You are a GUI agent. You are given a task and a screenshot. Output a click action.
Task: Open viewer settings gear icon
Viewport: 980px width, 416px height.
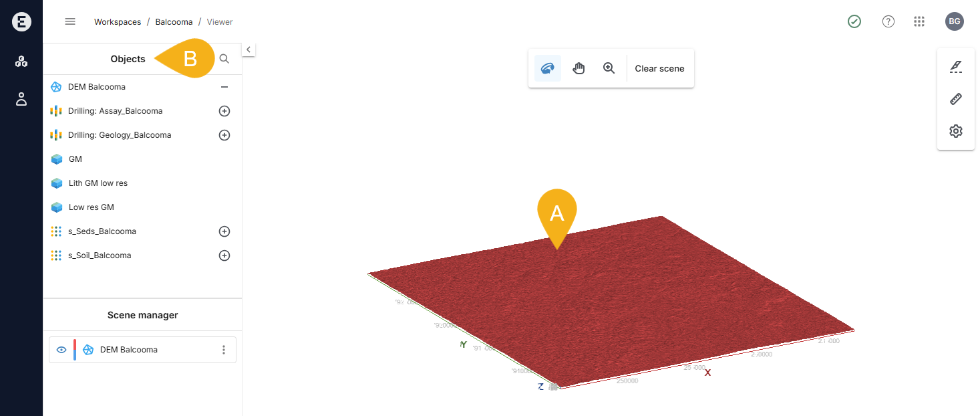[955, 131]
